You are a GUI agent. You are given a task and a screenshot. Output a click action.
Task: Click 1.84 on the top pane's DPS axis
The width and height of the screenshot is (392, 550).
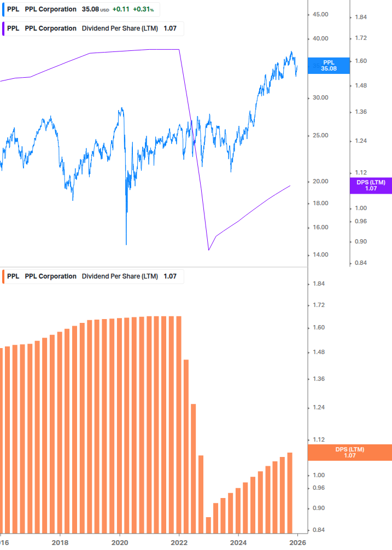pos(361,17)
